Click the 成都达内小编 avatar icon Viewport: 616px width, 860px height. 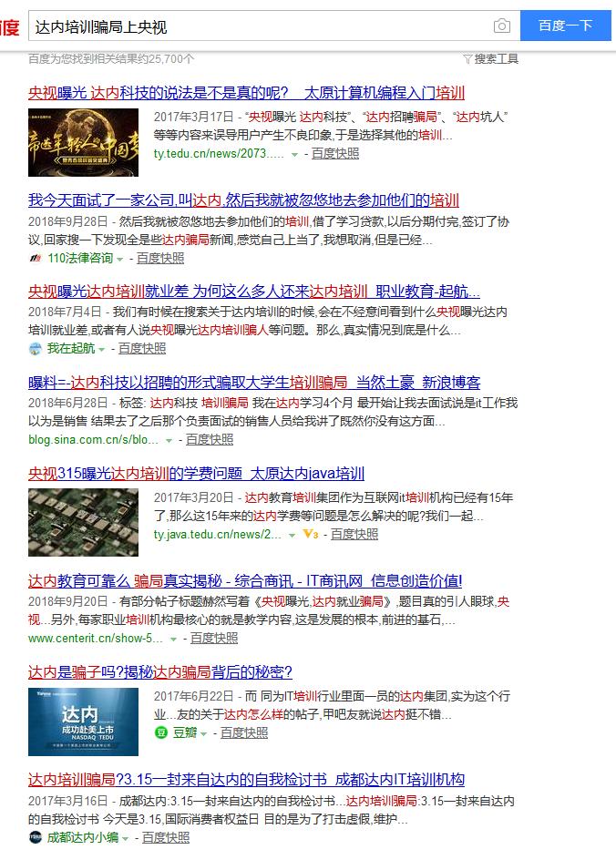point(36,837)
